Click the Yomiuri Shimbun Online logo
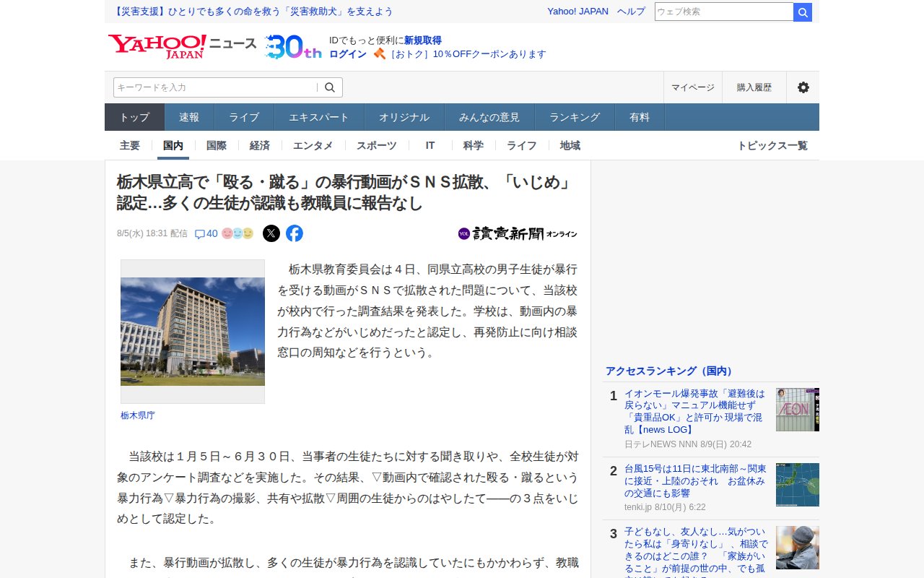 (518, 233)
